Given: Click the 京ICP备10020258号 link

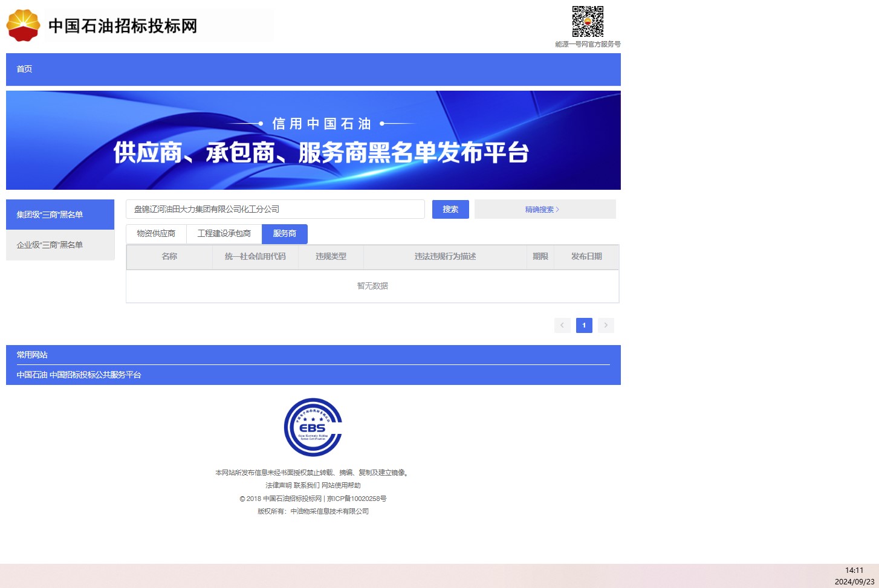Looking at the screenshot, I should coord(357,499).
